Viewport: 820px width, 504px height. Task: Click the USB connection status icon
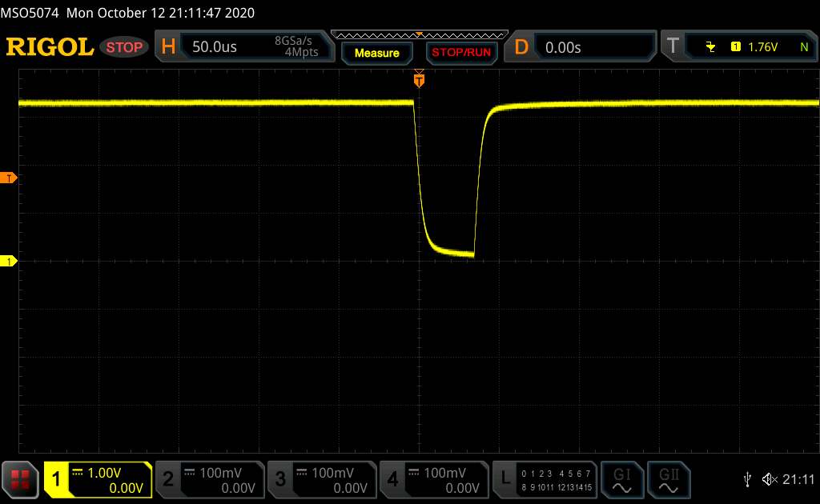(x=747, y=479)
